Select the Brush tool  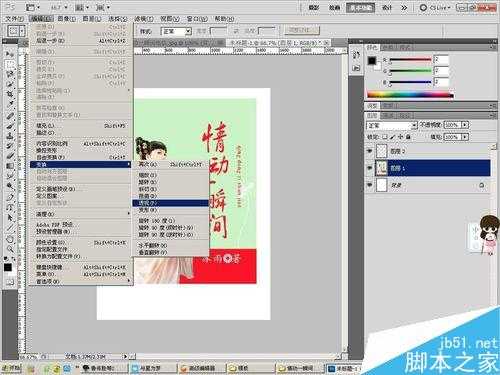coord(10,126)
